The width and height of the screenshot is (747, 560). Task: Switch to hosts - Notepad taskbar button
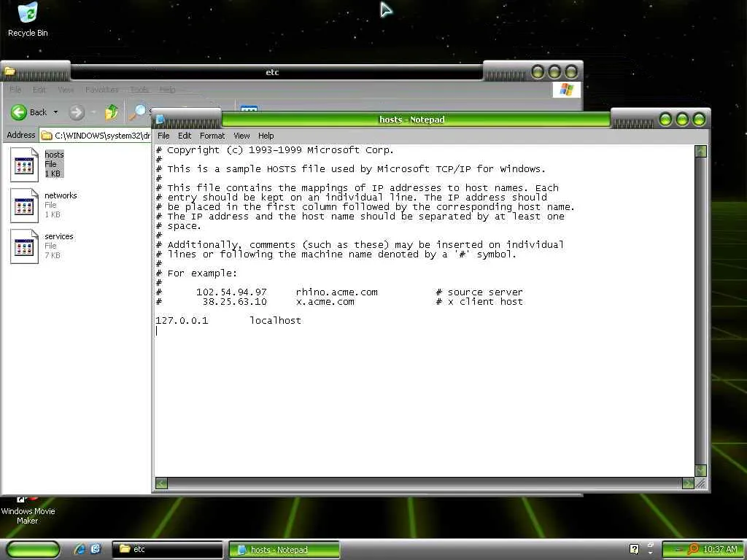click(x=285, y=550)
